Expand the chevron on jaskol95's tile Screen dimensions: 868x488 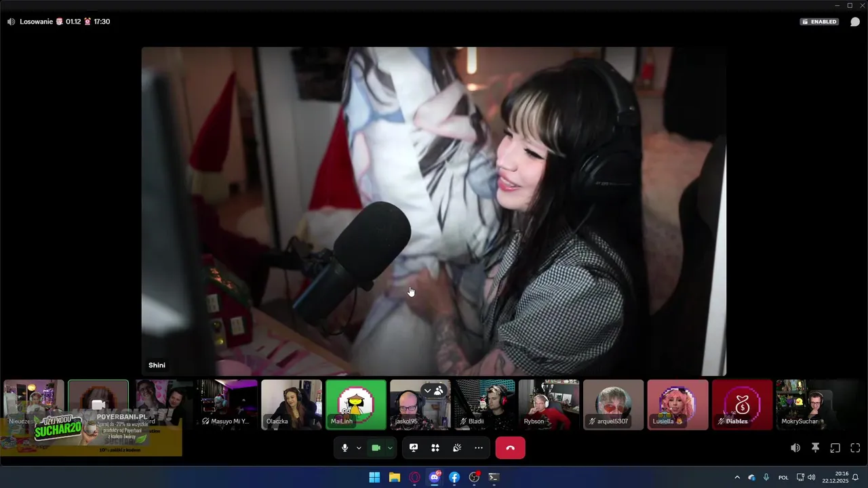[x=427, y=390]
